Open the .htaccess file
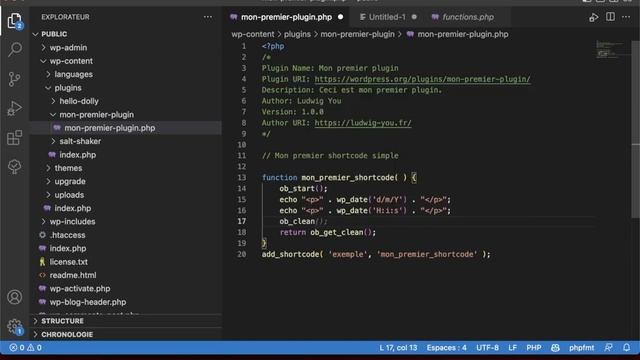 pyautogui.click(x=67, y=235)
